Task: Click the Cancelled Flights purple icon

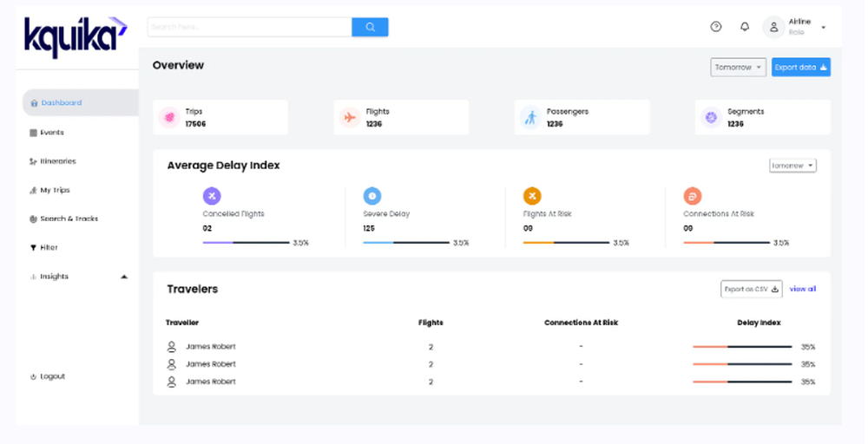Action: [x=212, y=196]
